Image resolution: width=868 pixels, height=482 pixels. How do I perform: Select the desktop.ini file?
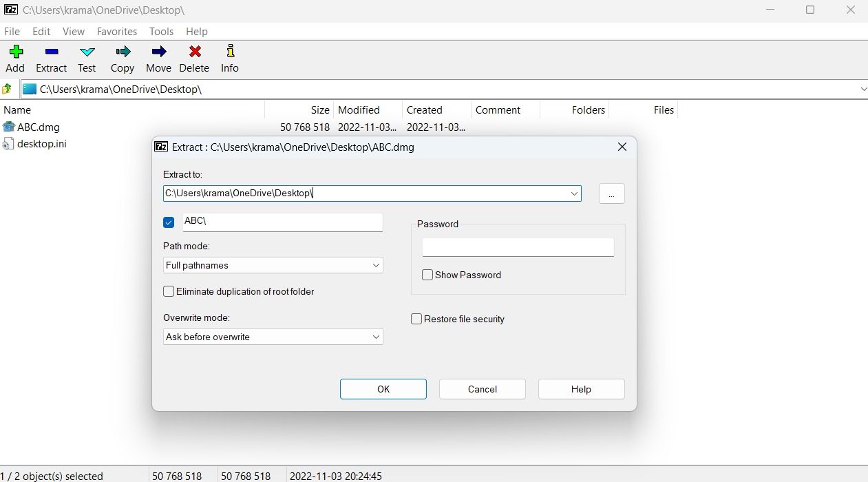[x=41, y=143]
